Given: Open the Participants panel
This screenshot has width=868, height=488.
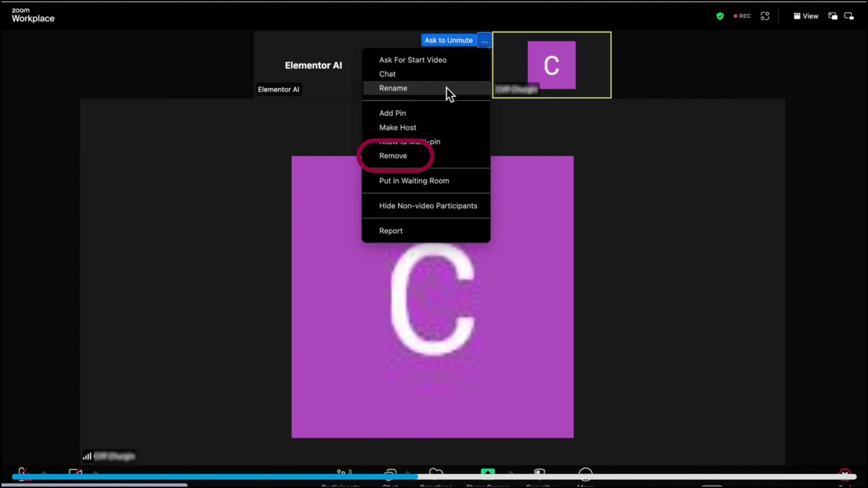Looking at the screenshot, I should click(342, 475).
